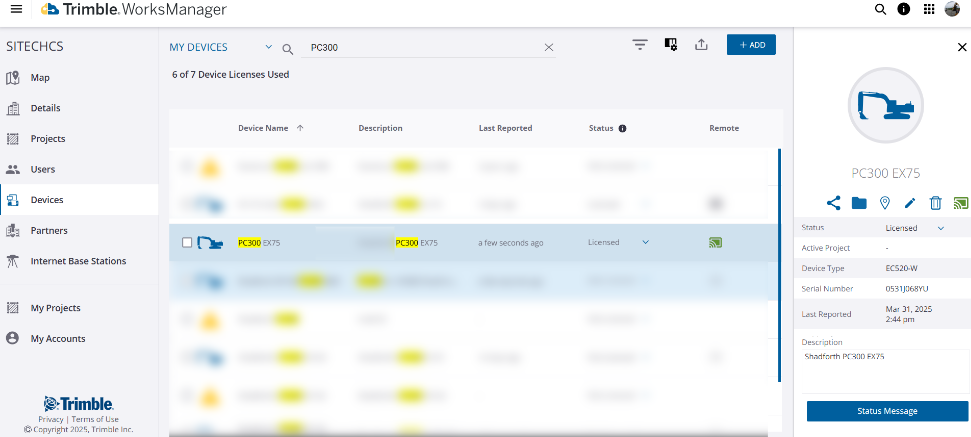Open the hamburger navigation menu
Image resolution: width=971 pixels, height=437 pixels.
[x=17, y=9]
